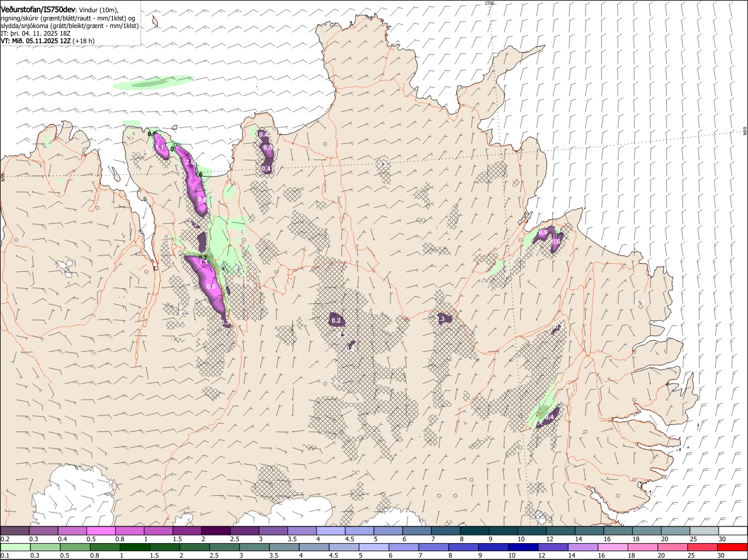Image resolution: width=748 pixels, height=560 pixels.
Task: Click the pink lower-legend swatch labeled 18
Action: pos(642,547)
